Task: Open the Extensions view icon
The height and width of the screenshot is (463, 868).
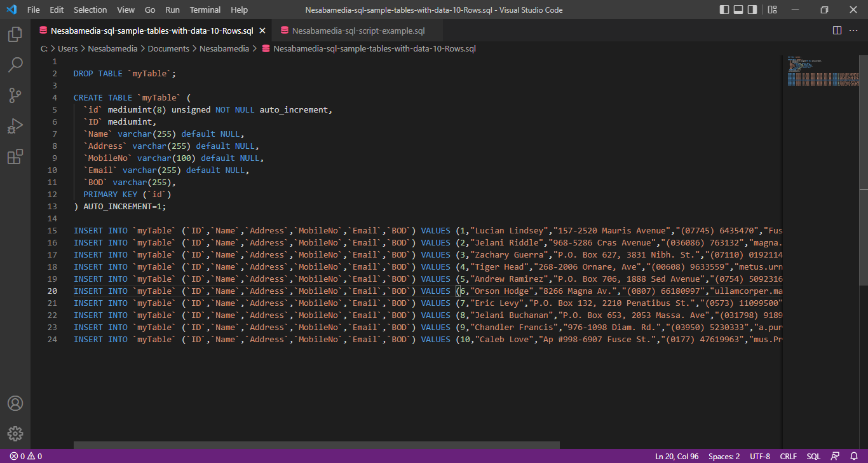Action: (15, 156)
